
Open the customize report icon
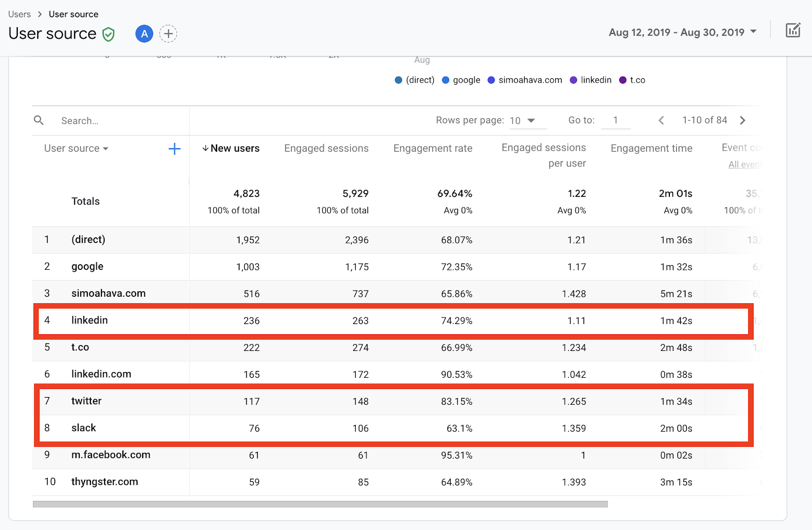pos(793,30)
